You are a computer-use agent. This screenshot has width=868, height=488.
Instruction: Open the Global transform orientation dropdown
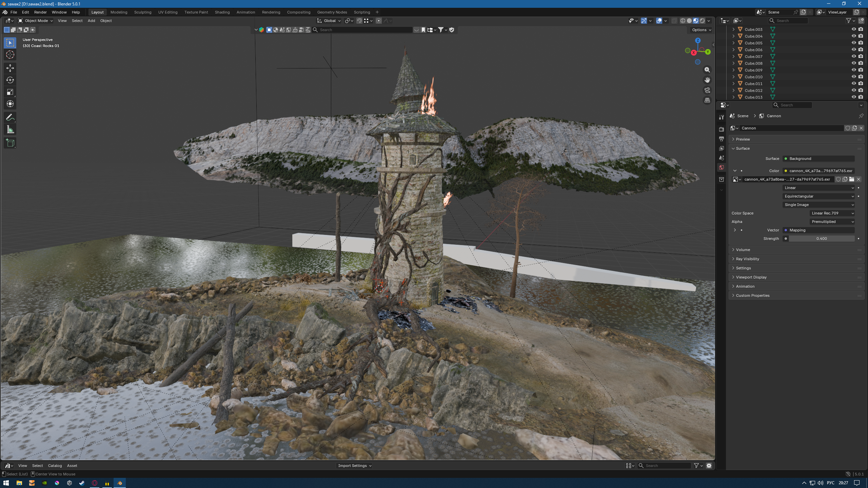(x=329, y=21)
